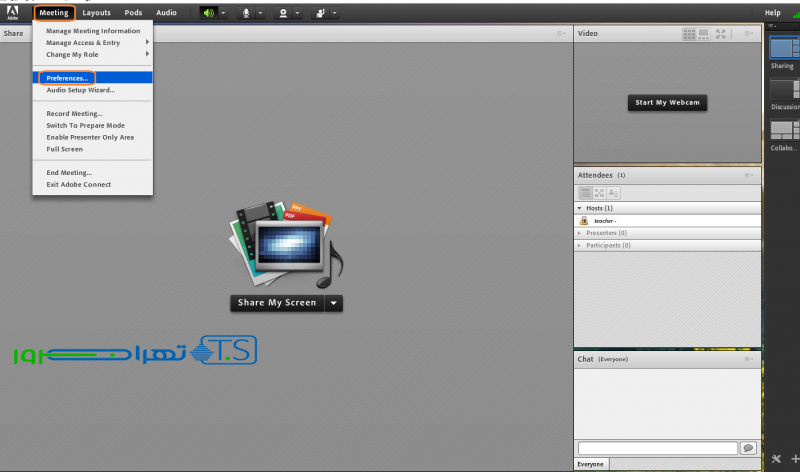800x472 pixels.
Task: Select the attendee breakout view icon
Action: point(600,192)
